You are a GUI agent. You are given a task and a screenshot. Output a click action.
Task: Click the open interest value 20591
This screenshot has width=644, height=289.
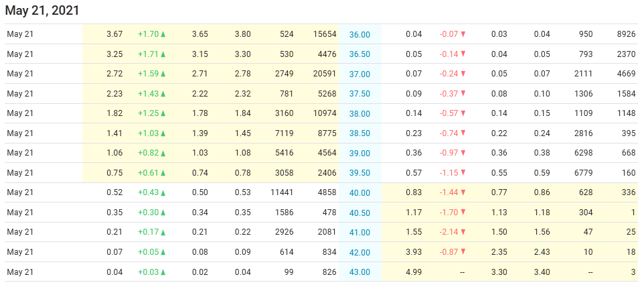click(324, 74)
